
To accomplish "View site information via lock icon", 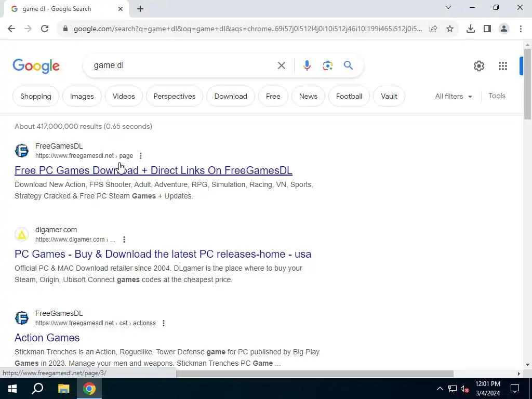I will coord(65,29).
